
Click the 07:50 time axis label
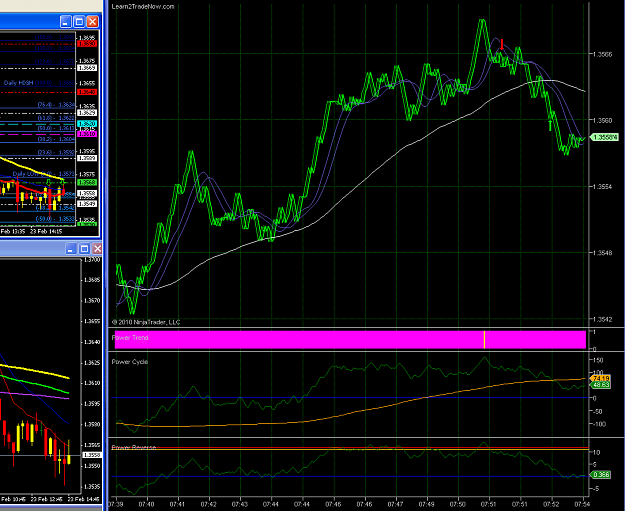click(x=458, y=504)
